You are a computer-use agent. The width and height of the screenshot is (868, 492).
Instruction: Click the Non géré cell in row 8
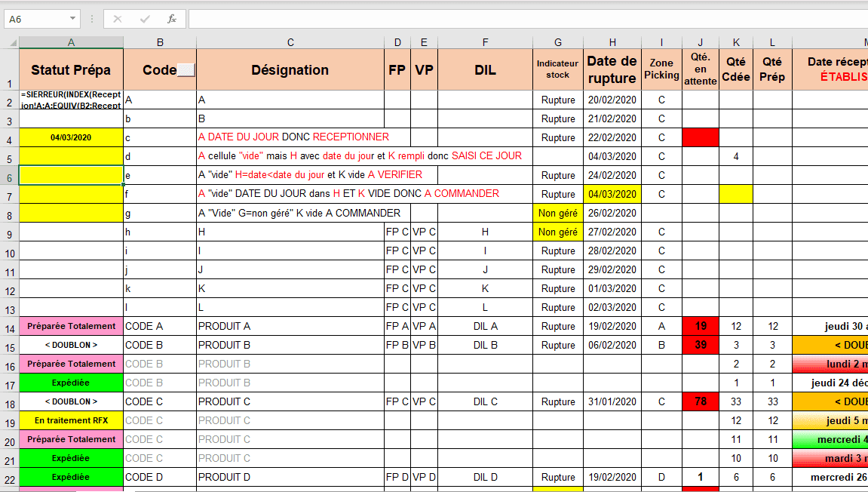click(557, 214)
